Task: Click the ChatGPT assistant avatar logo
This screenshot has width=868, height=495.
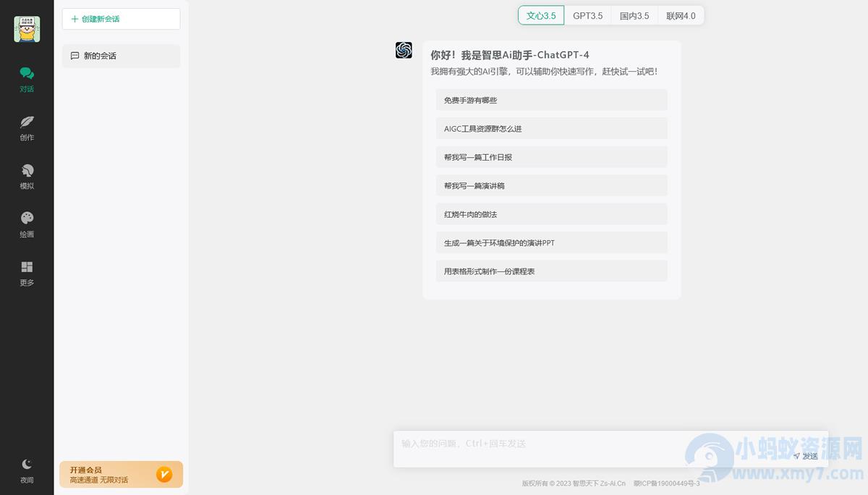Action: click(404, 50)
